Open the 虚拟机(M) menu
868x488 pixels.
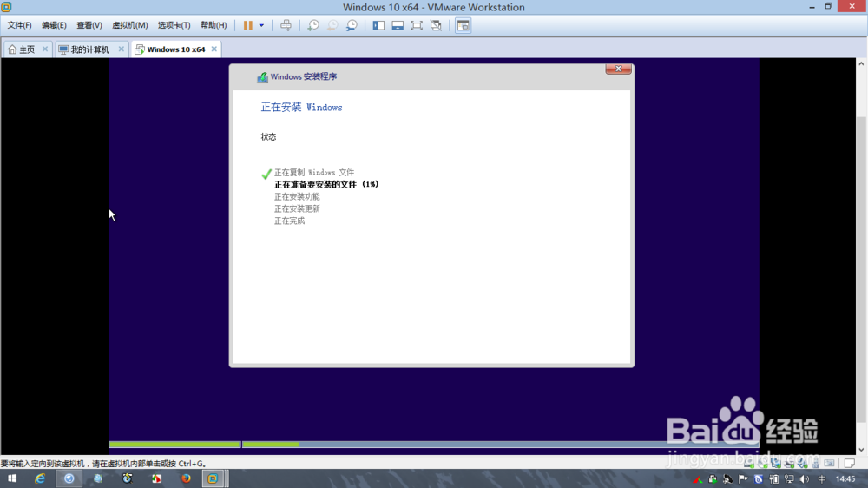point(129,25)
